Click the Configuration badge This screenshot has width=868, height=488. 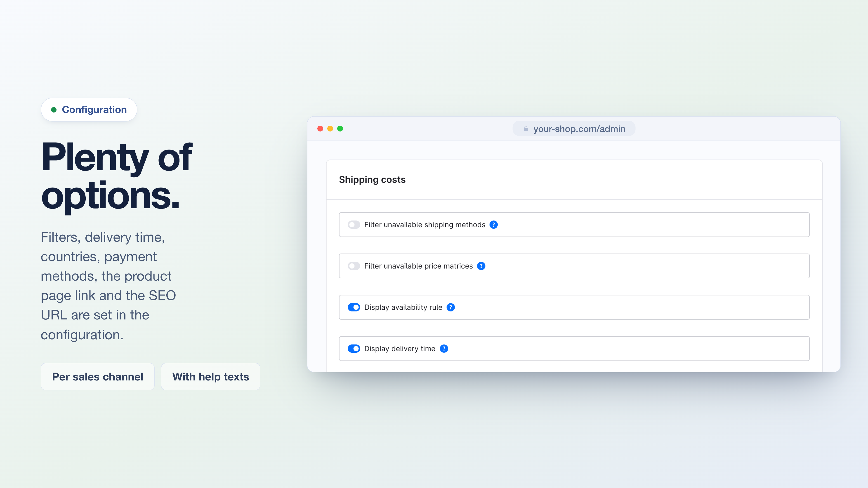point(89,109)
